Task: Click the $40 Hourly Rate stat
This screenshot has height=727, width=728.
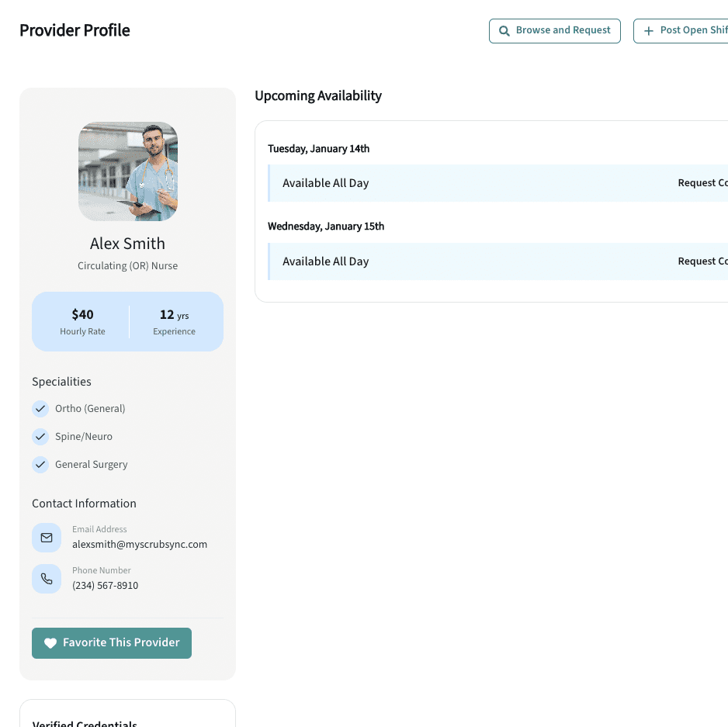Action: [x=82, y=322]
